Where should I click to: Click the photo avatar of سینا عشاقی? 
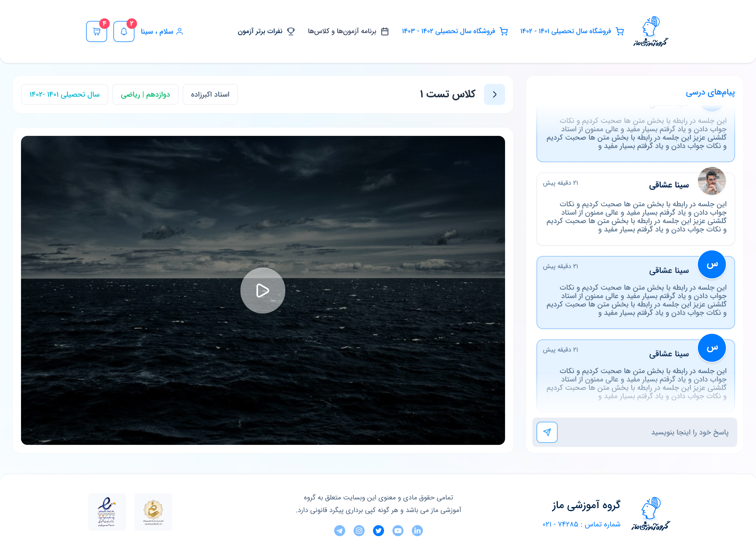coord(712,181)
